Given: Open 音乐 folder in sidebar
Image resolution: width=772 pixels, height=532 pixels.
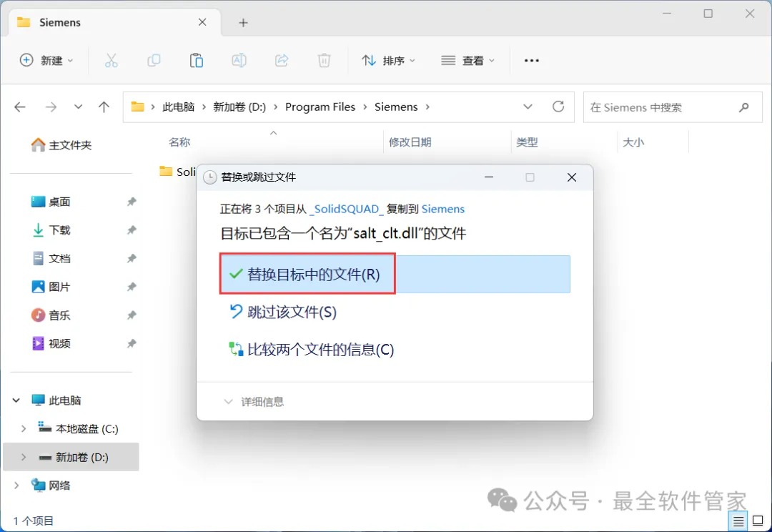Looking at the screenshot, I should tap(51, 315).
